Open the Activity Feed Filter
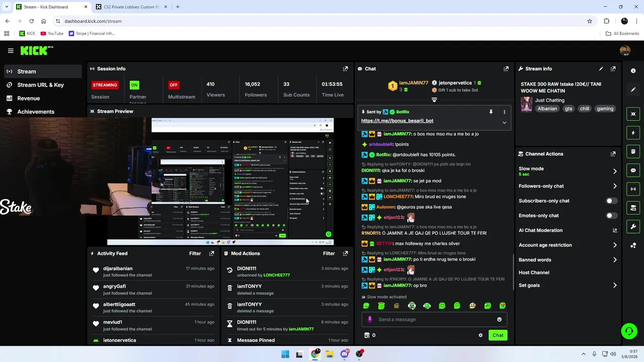 195,253
